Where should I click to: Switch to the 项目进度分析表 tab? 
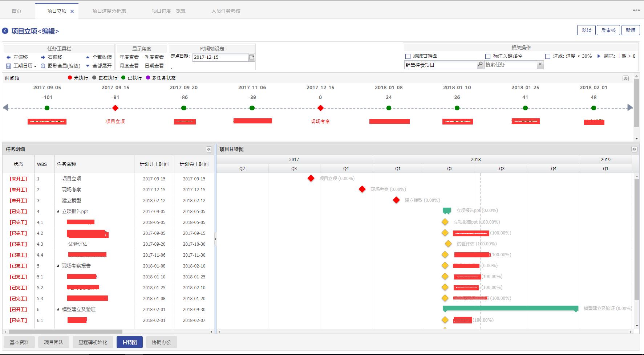pos(109,11)
